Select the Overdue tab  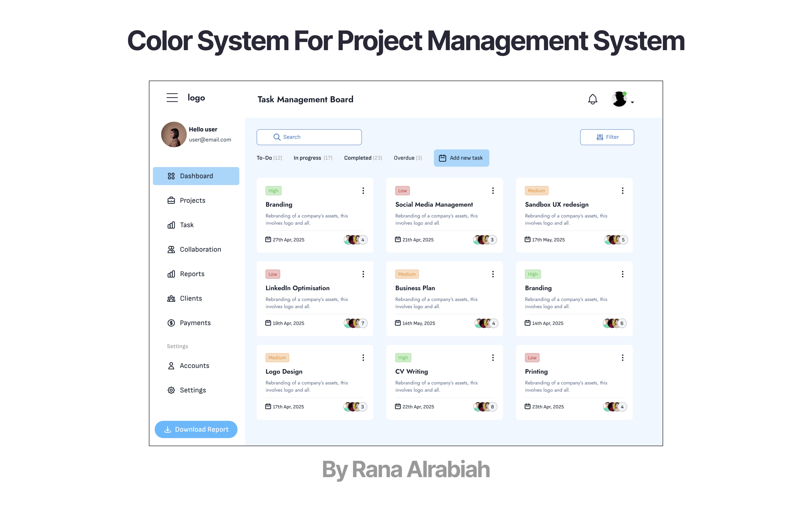pos(407,158)
